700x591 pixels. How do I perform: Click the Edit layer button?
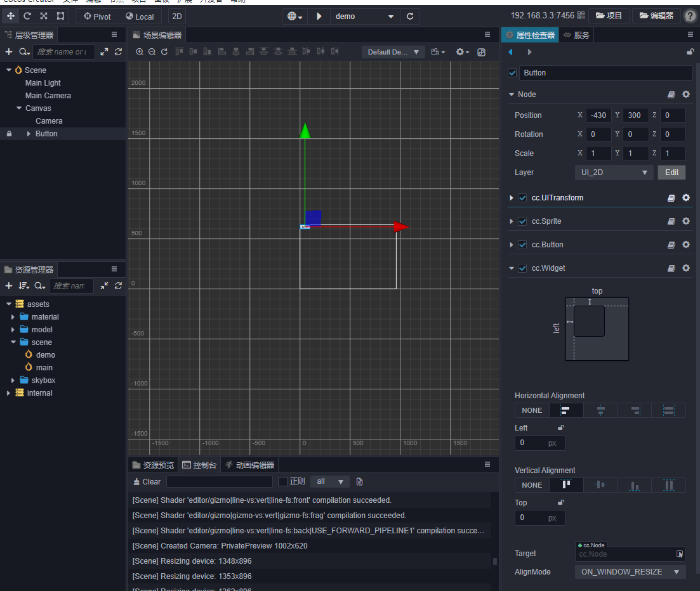coord(671,172)
